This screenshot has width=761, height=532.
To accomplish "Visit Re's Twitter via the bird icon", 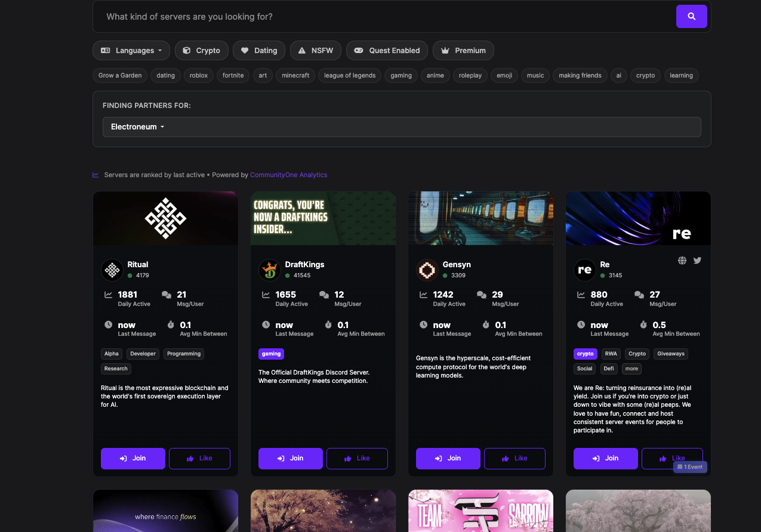I will pyautogui.click(x=697, y=260).
